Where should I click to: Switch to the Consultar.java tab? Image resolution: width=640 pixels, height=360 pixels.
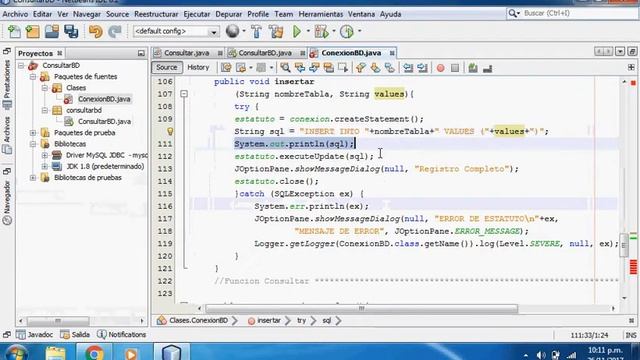coord(187,53)
